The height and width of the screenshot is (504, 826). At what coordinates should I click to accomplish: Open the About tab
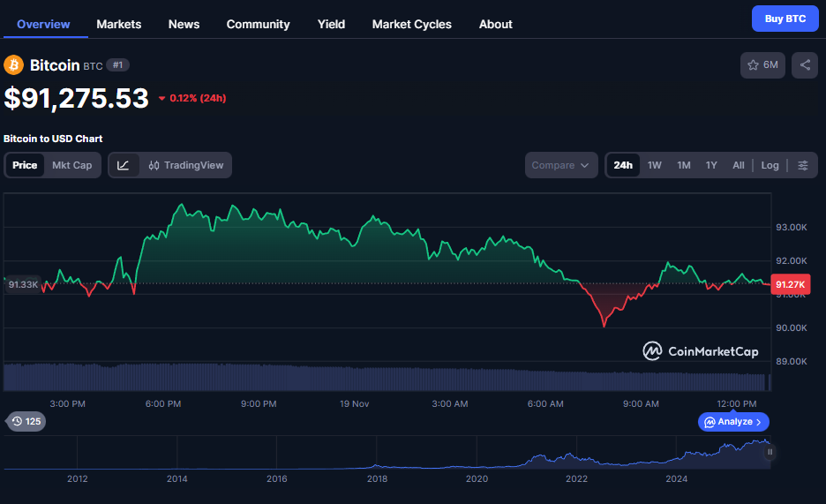[x=496, y=24]
